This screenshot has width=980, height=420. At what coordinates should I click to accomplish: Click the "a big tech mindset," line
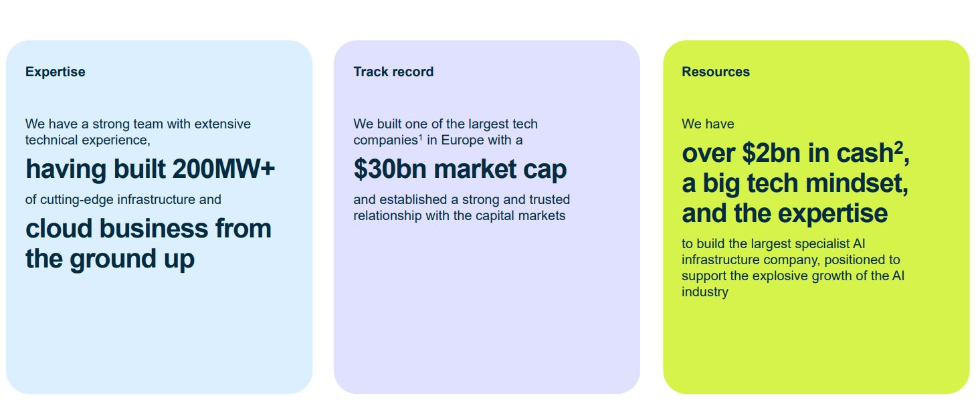[795, 183]
